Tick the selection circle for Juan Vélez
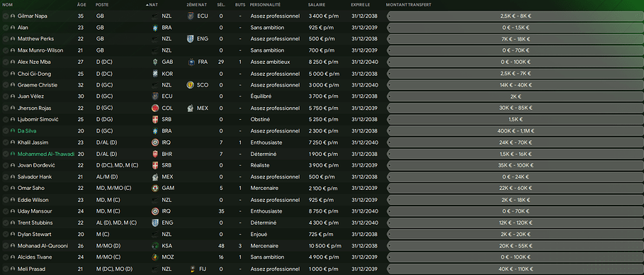644x275 pixels. point(6,96)
